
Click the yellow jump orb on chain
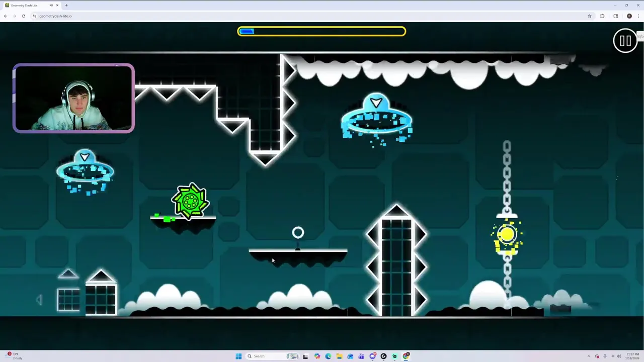pyautogui.click(x=507, y=235)
